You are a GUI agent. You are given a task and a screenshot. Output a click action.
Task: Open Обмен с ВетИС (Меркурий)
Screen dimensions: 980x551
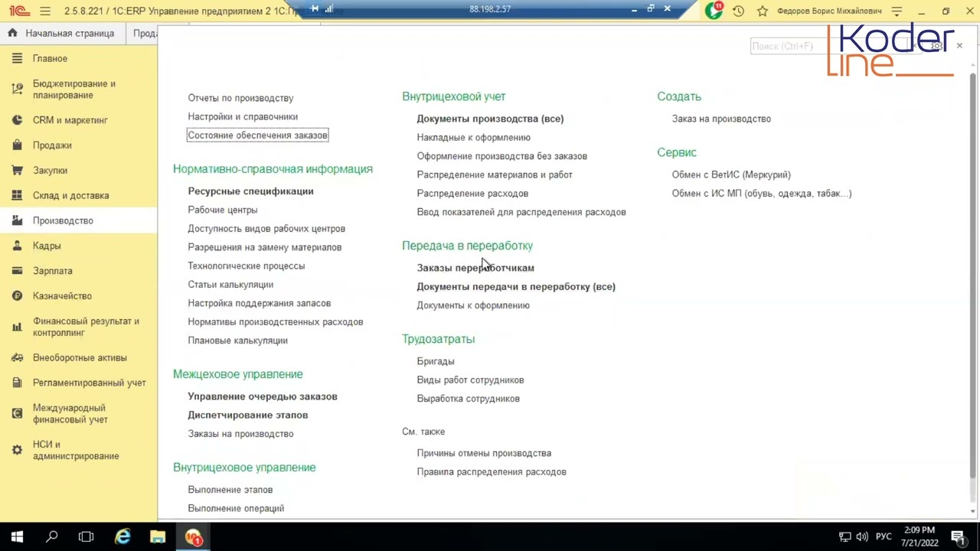731,174
